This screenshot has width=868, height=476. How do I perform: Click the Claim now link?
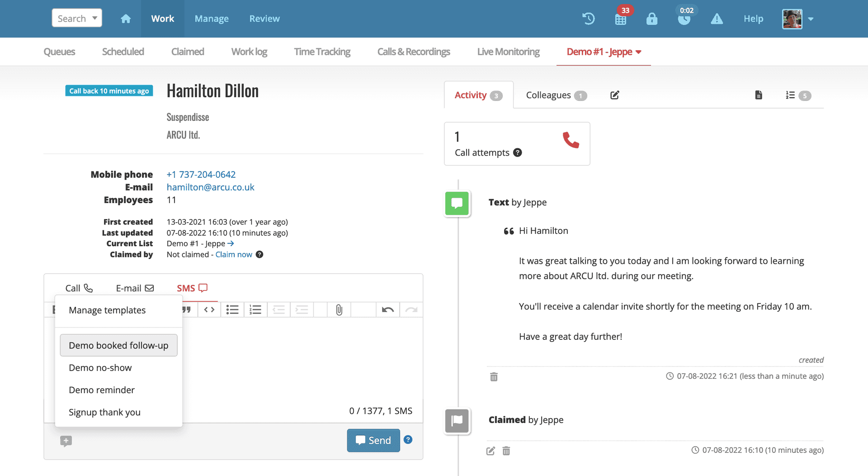[x=234, y=254]
